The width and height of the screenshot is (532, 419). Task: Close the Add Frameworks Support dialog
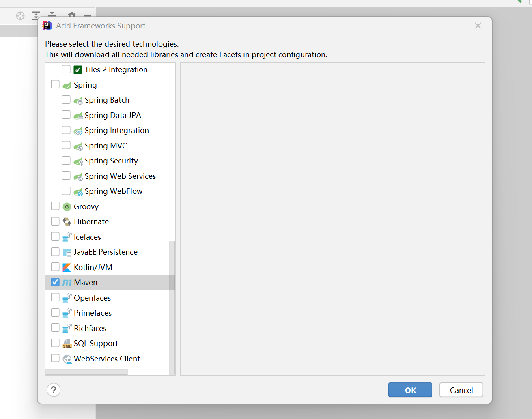(x=478, y=26)
